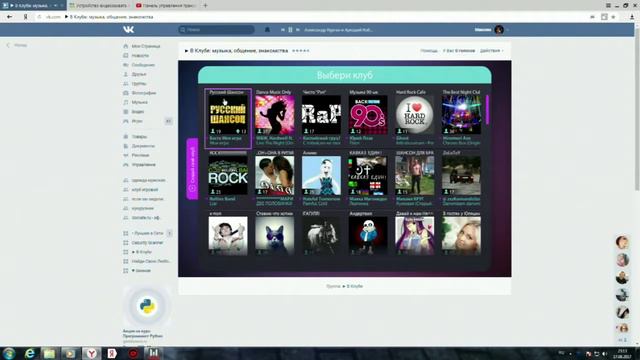The height and width of the screenshot is (360, 640).
Task: Select the cat with sunglasses club
Action: click(275, 236)
